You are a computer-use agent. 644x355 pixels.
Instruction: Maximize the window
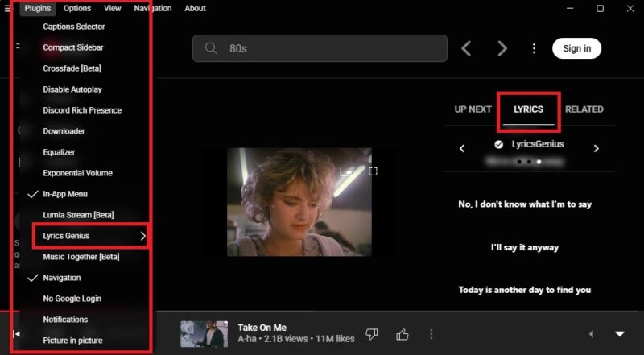click(x=600, y=8)
